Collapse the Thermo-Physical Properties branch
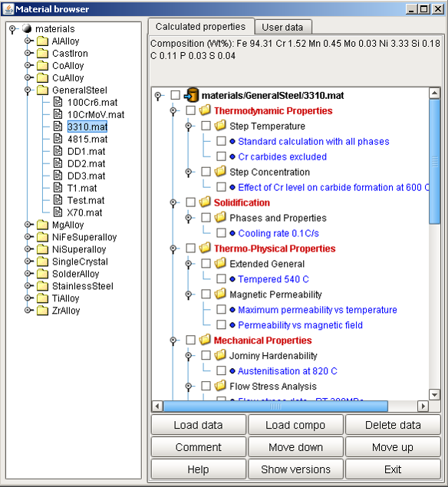This screenshot has height=487, width=448. point(173,248)
